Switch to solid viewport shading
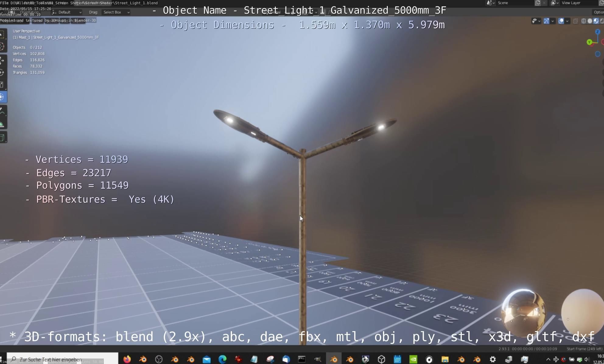The height and width of the screenshot is (364, 604). [590, 21]
